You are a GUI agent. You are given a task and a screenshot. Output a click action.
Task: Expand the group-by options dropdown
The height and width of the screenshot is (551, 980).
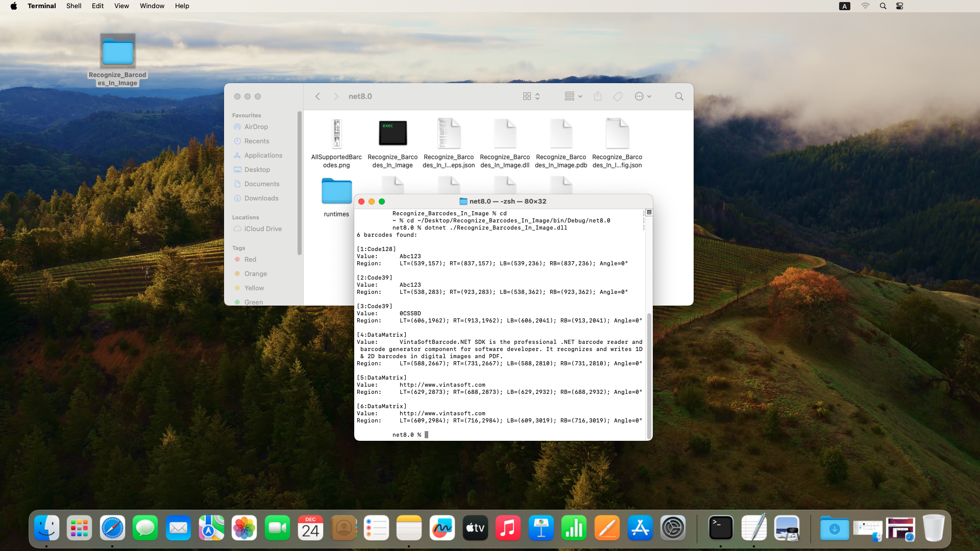(573, 96)
